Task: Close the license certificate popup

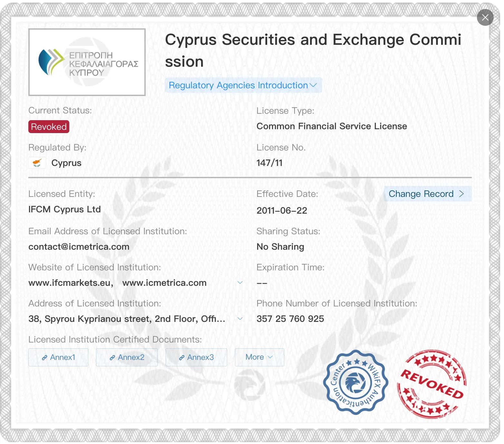Action: click(x=485, y=17)
